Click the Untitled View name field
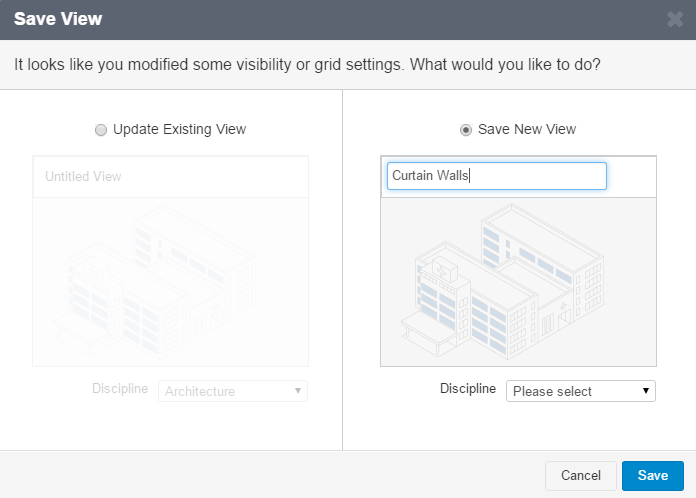 (x=170, y=177)
